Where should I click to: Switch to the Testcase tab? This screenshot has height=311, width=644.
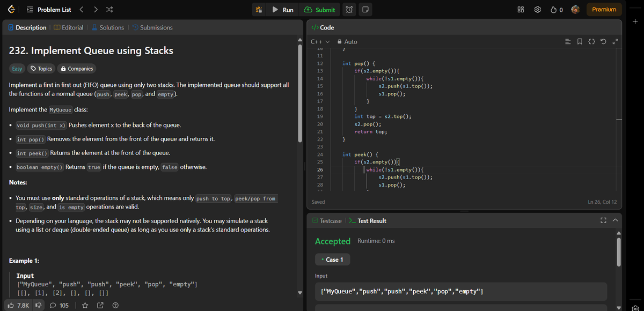pos(326,220)
